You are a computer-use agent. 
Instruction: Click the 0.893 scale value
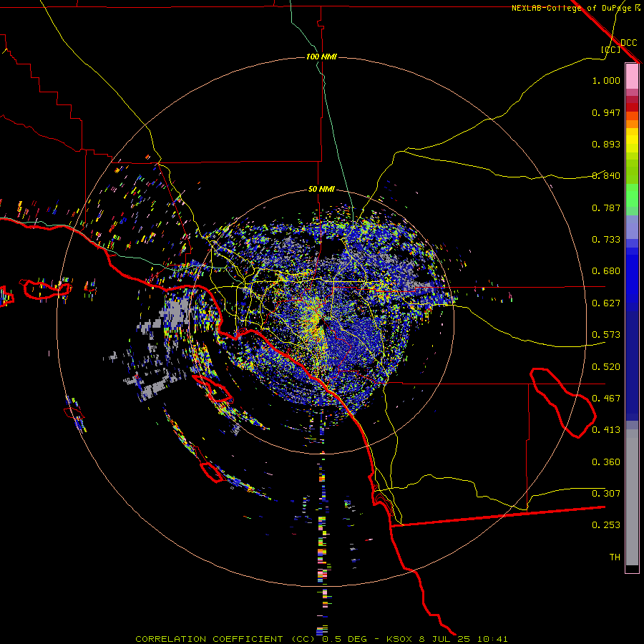(x=606, y=144)
